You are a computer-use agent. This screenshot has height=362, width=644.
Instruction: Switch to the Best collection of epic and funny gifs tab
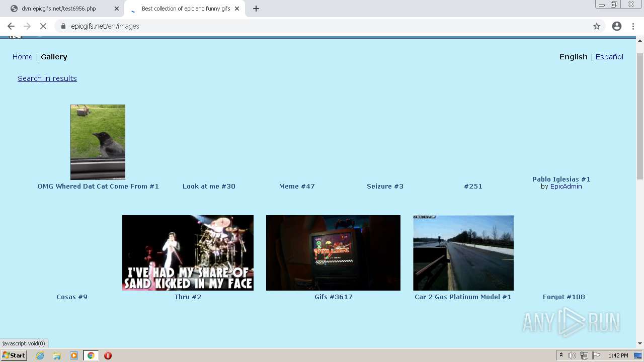tap(186, 9)
